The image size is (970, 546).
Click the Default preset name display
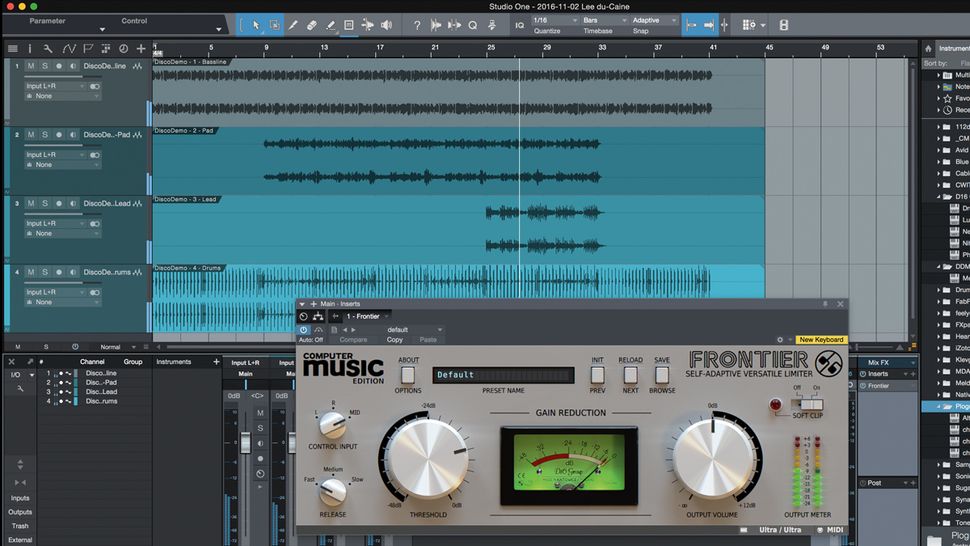click(x=503, y=375)
